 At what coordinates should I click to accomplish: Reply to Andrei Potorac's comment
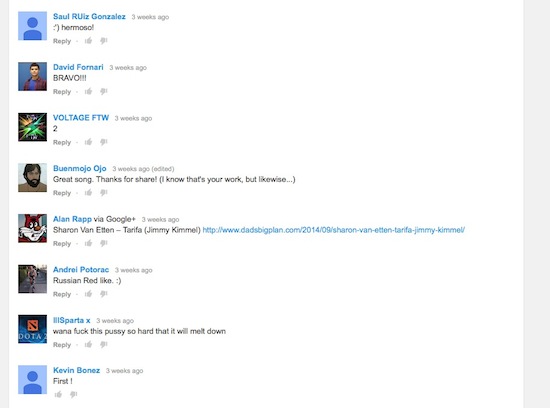pyautogui.click(x=62, y=294)
